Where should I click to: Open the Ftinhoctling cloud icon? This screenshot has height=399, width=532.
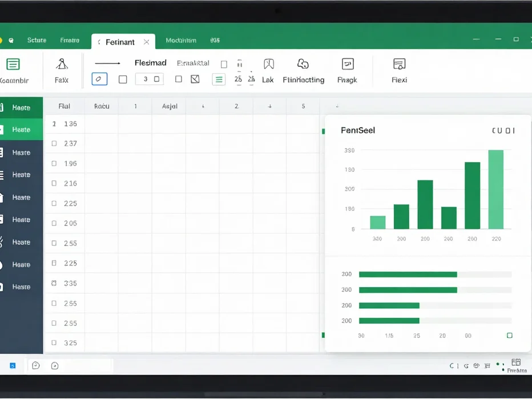pyautogui.click(x=303, y=64)
